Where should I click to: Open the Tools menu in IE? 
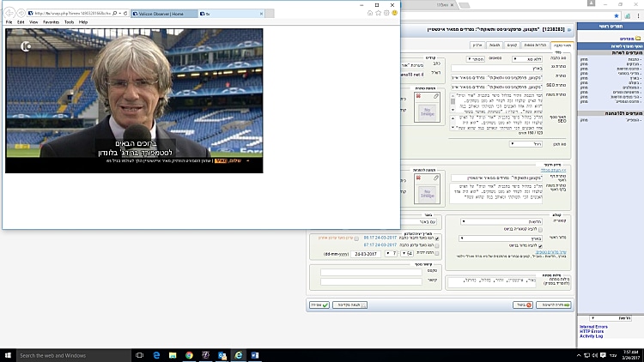point(69,22)
